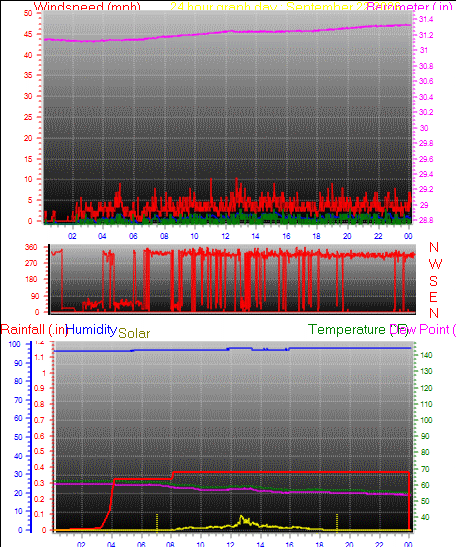Click the 30.4 barometer axis value
Screen dimensions: 456x547
pos(426,97)
